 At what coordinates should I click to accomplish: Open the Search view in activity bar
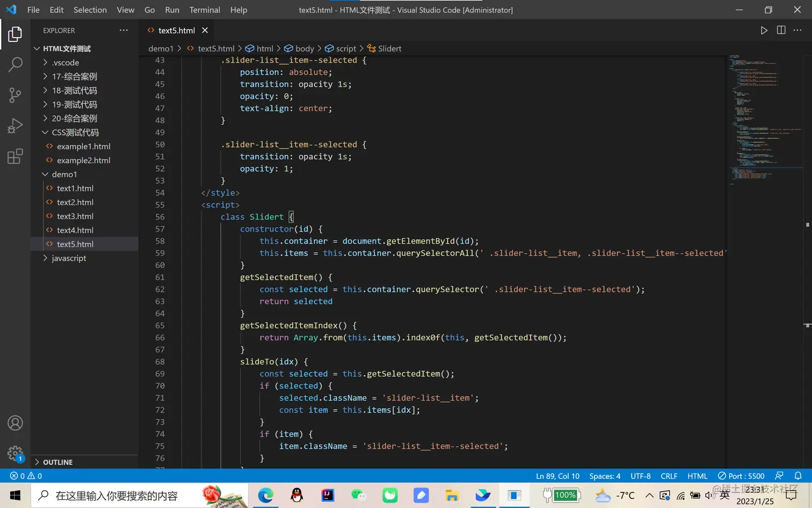pos(15,65)
